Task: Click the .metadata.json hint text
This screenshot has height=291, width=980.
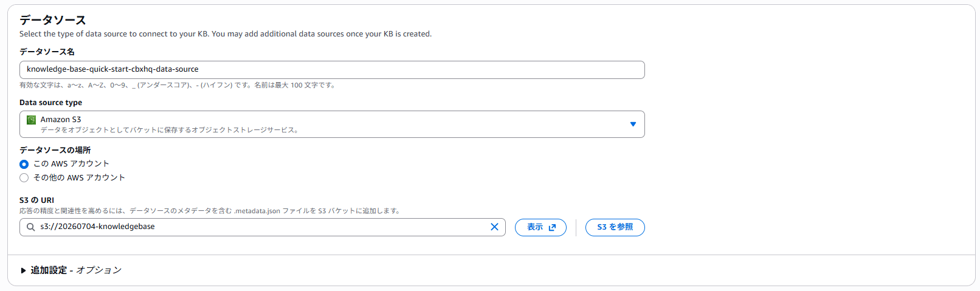Action: [x=210, y=211]
